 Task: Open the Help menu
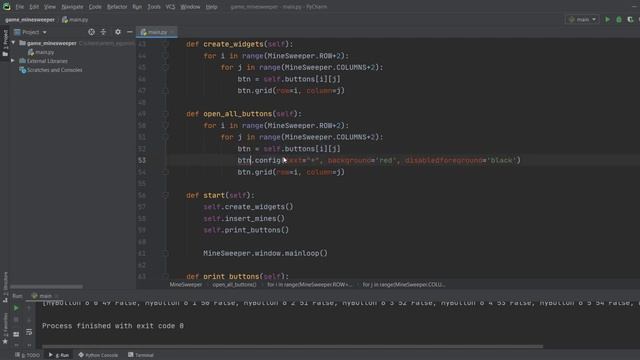coord(211,7)
